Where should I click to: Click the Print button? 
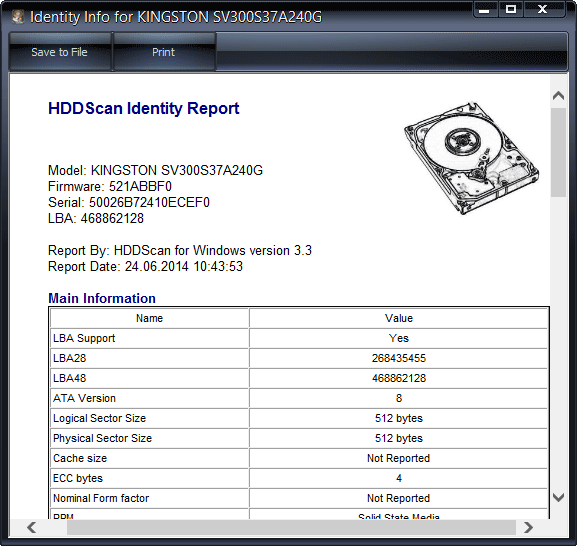[x=164, y=52]
